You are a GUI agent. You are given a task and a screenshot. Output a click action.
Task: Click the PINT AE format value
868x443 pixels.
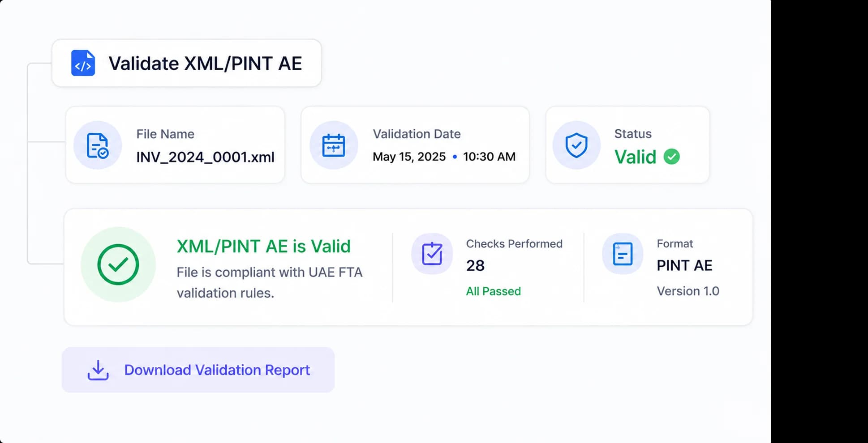(684, 265)
